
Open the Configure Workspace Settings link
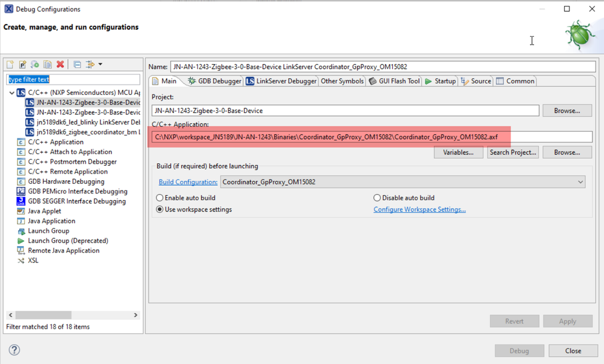point(419,209)
